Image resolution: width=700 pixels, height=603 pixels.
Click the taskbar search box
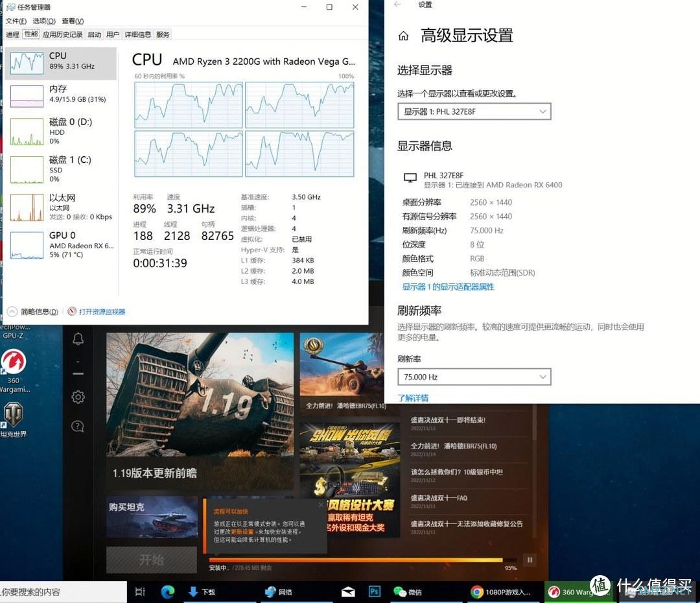pyautogui.click(x=64, y=592)
